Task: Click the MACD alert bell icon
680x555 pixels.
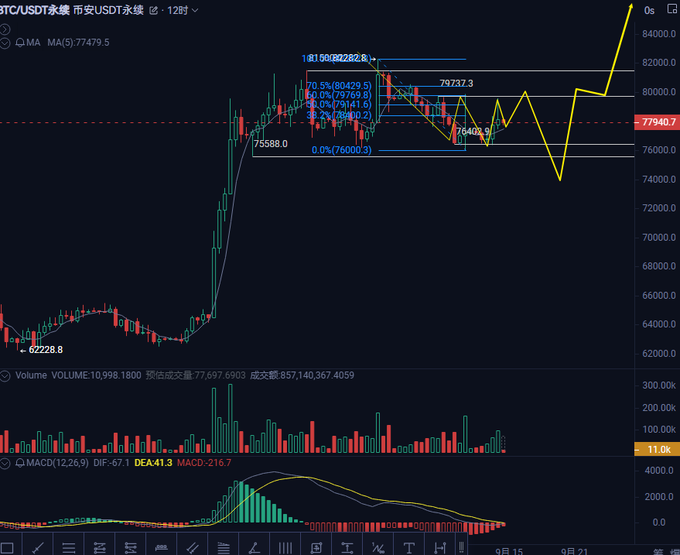Action: pos(20,463)
